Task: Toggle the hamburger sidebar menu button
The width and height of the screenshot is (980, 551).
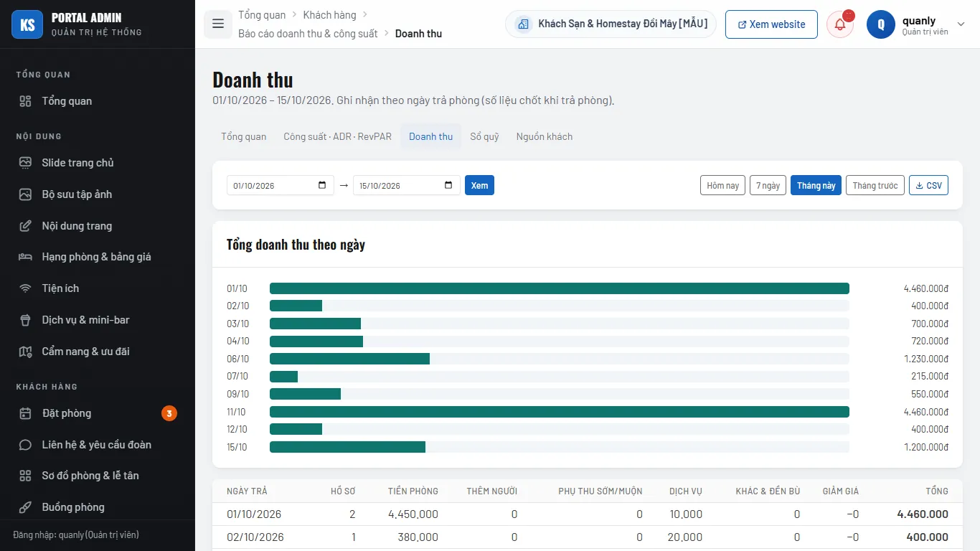Action: point(218,24)
